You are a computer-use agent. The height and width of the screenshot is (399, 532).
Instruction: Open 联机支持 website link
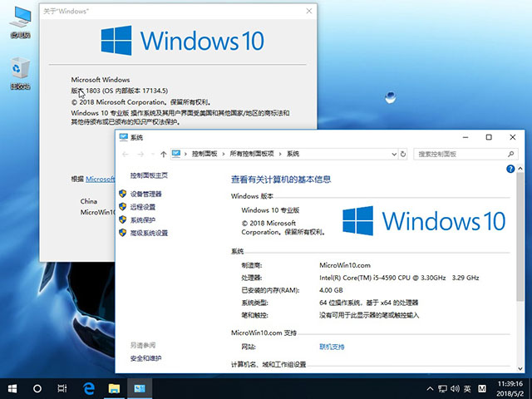point(332,347)
